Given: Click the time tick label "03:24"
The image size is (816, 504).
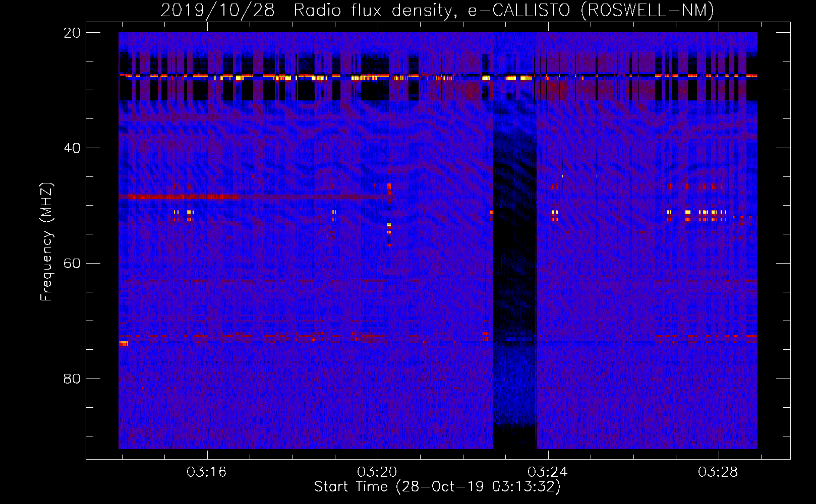Looking at the screenshot, I should tap(548, 472).
